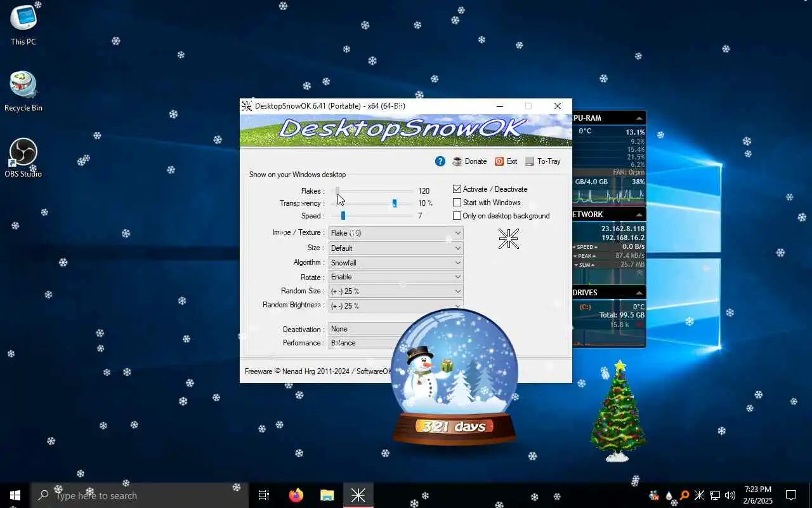Collapse the CPU-RAM gadget section

click(x=639, y=118)
